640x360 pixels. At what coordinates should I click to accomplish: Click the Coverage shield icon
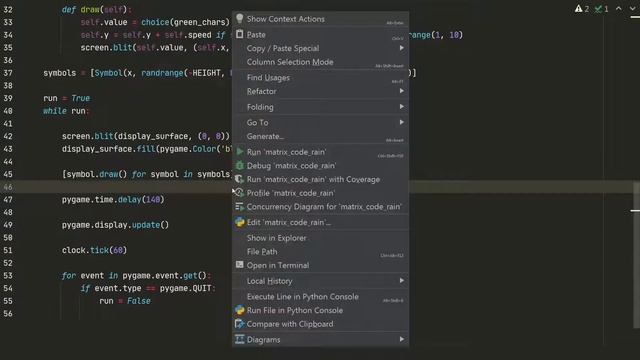point(240,179)
